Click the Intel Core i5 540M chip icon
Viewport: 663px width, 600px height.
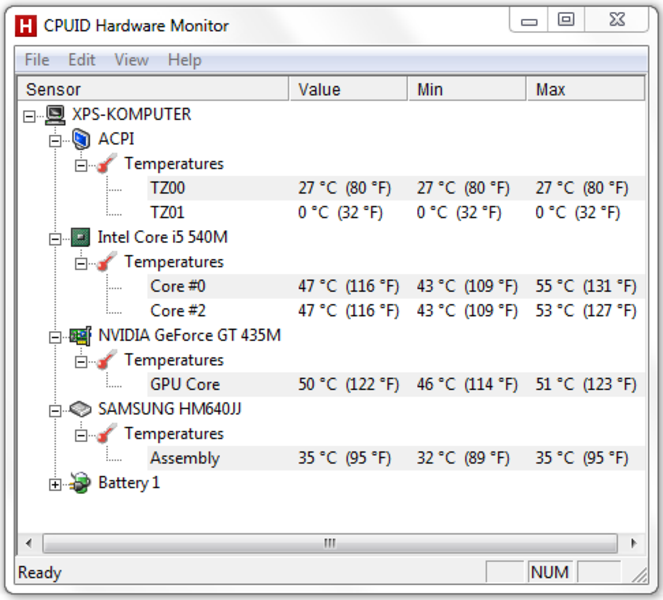coord(80,237)
